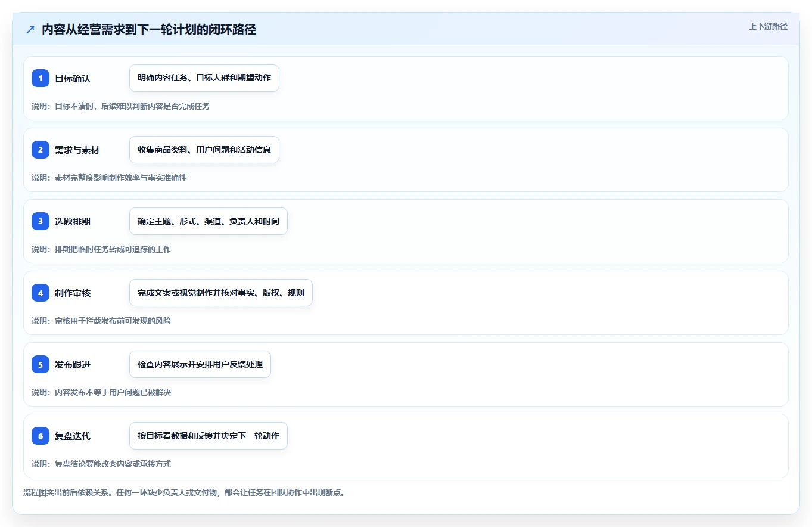Click the number 6 step badge
The height and width of the screenshot is (527, 812).
(x=41, y=436)
